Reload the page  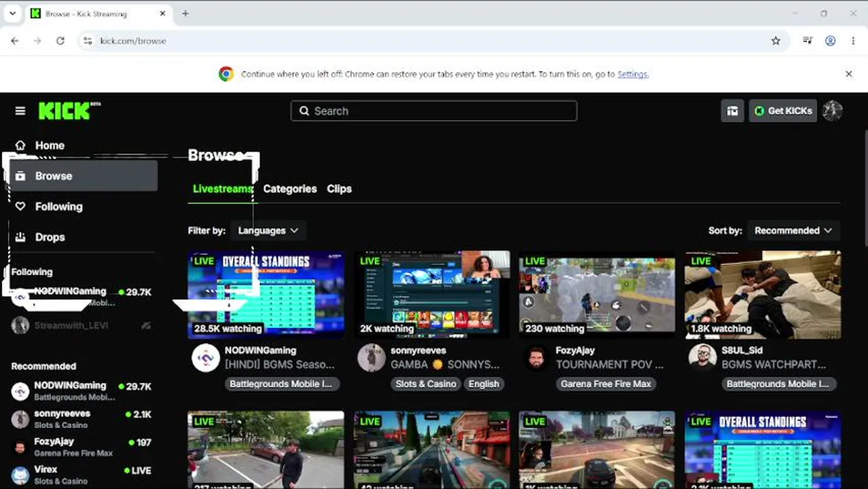[x=60, y=41]
